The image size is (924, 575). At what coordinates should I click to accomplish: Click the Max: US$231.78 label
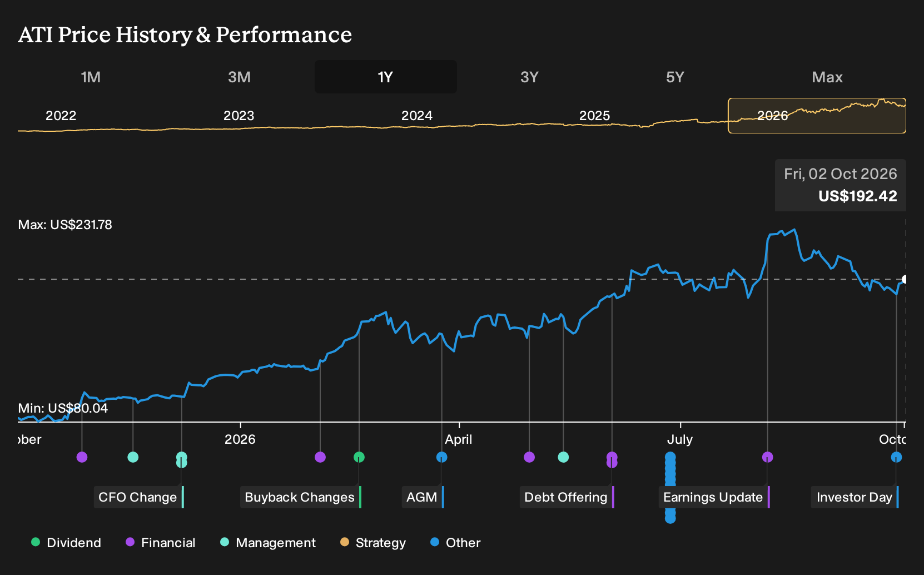coord(65,225)
